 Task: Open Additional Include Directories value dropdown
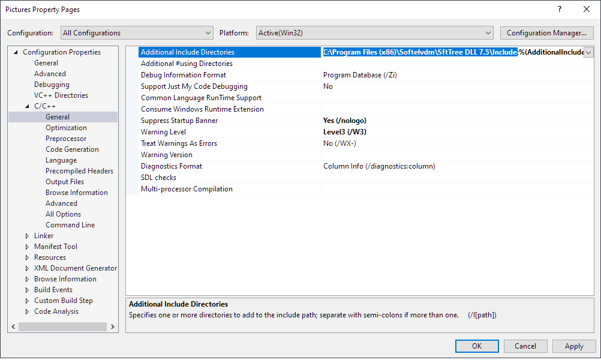(x=588, y=52)
